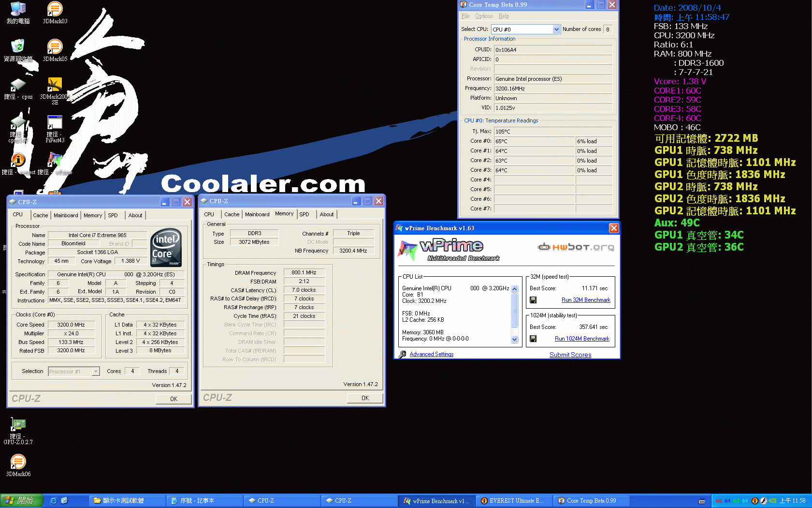Switch to CPU tab in right CPU-Z window
812x508 pixels.
209,214
